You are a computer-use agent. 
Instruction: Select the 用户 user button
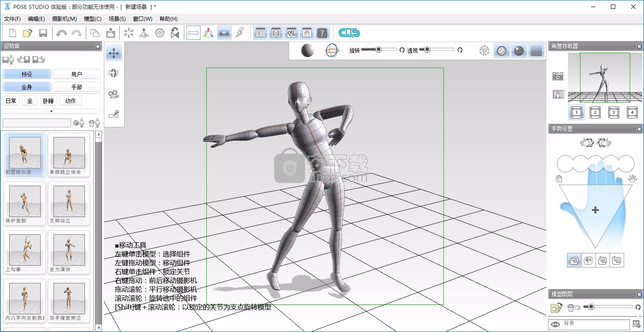(x=76, y=74)
